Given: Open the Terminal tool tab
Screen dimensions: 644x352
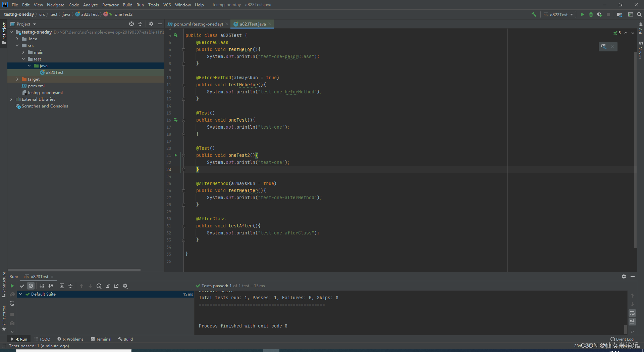Looking at the screenshot, I should 101,339.
